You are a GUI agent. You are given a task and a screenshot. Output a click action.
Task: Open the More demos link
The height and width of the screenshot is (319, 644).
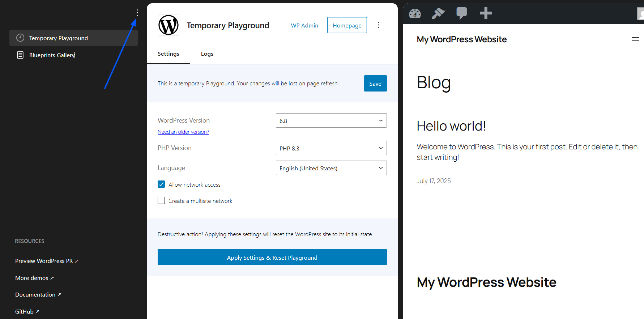[x=34, y=278]
